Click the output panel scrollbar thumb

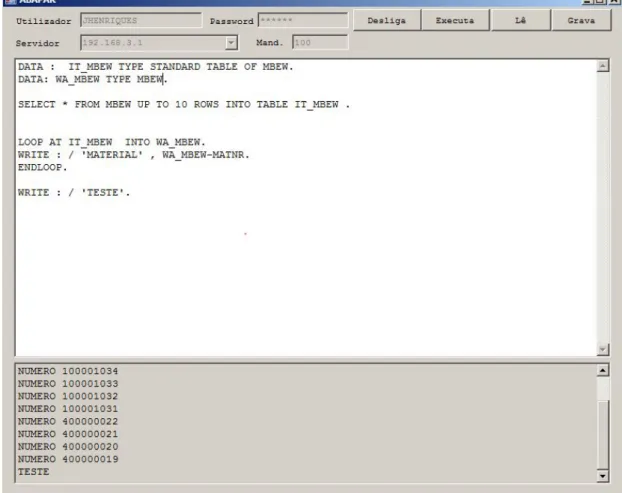coord(603,435)
